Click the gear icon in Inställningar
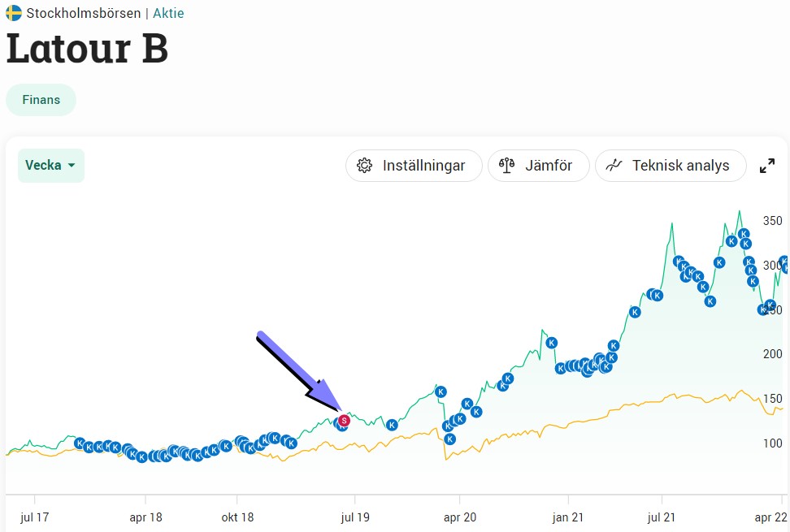 pos(364,166)
